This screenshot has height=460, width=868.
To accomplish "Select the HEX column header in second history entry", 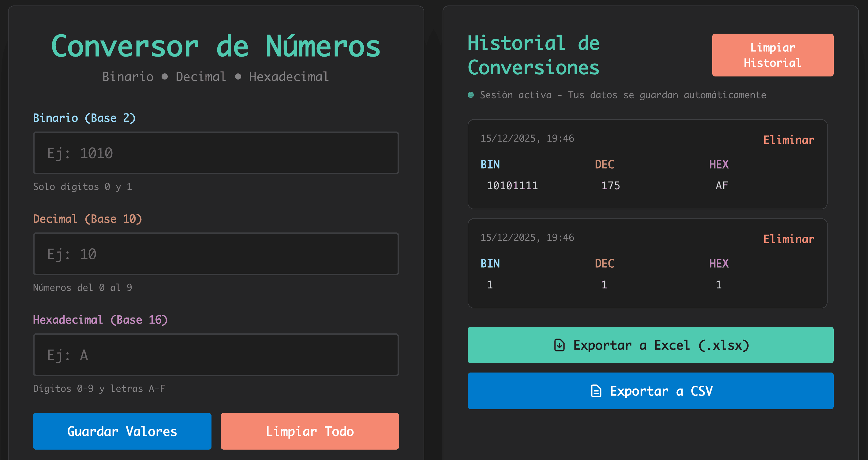I will tap(719, 263).
